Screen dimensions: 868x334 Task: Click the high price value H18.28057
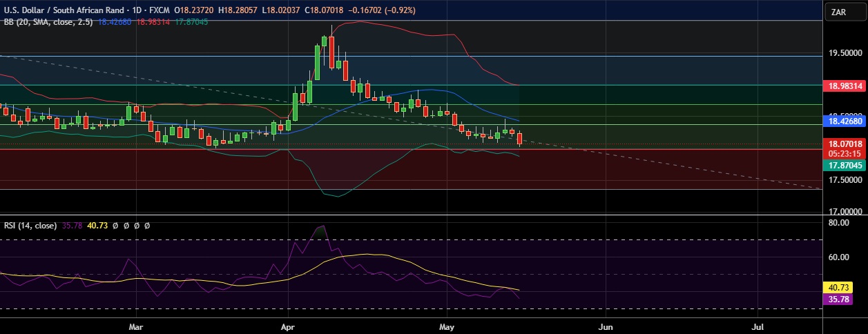coord(237,12)
